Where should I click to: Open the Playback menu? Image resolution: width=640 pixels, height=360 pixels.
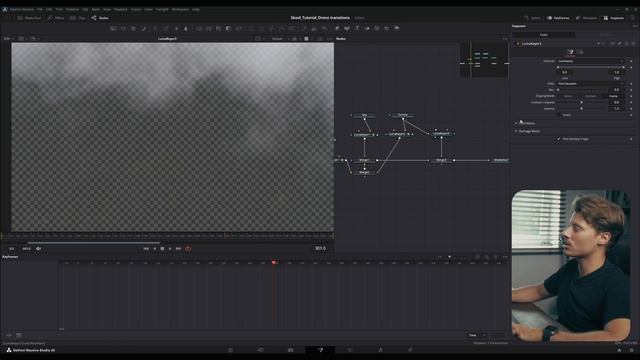click(120, 9)
